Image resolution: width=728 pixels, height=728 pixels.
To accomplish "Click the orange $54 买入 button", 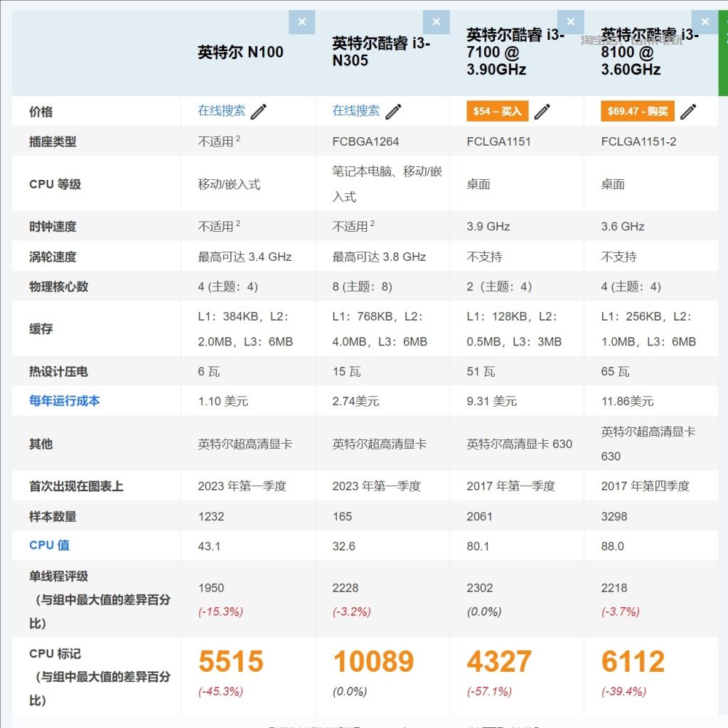I will (x=498, y=111).
